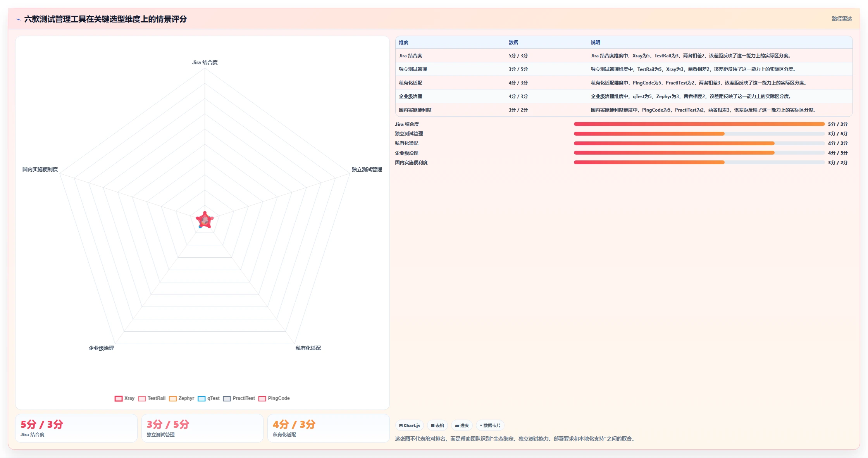Screen dimensions: 868x458
Task: Toggle the PingCode legend series
Action: pyautogui.click(x=274, y=398)
